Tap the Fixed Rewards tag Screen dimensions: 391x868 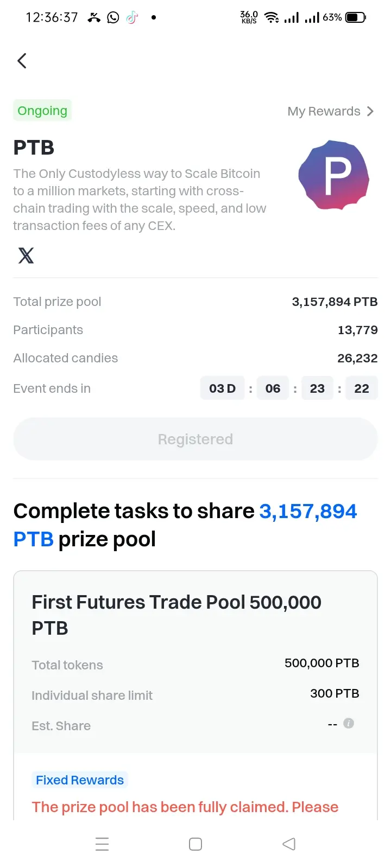coord(80,780)
